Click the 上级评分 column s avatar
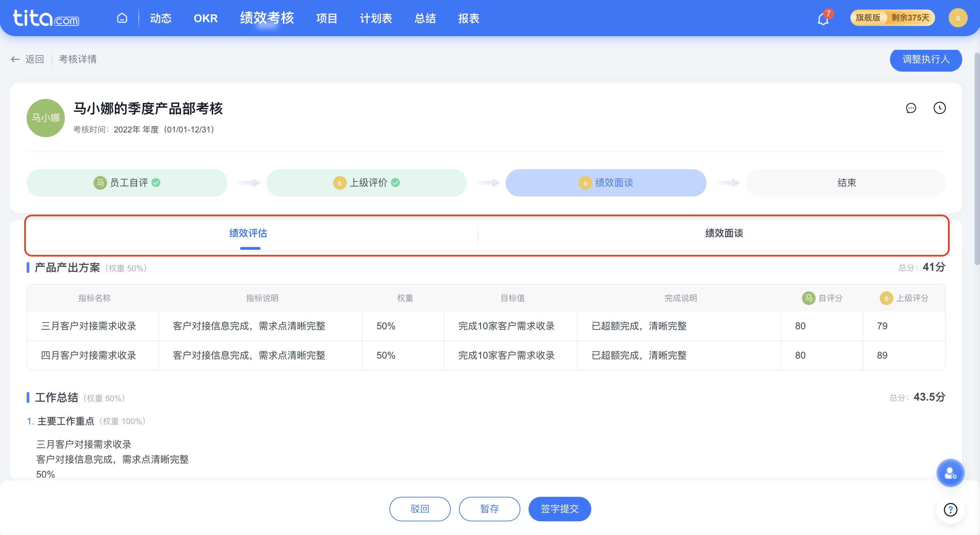 [x=886, y=298]
